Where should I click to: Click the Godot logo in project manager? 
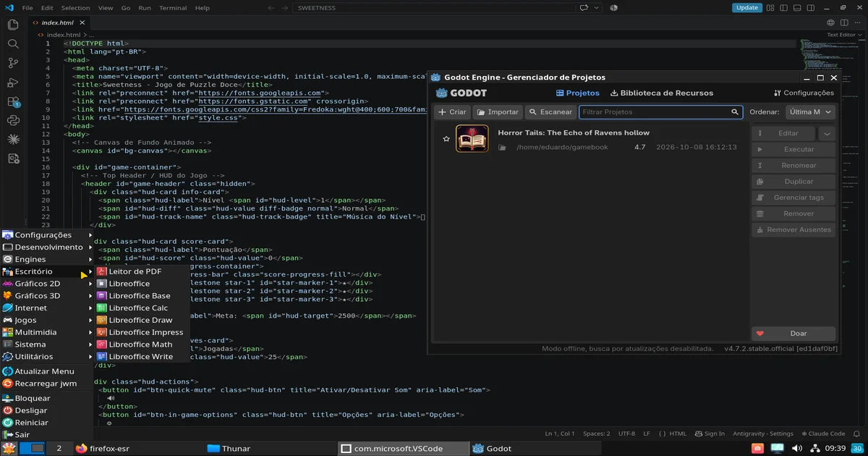[461, 93]
